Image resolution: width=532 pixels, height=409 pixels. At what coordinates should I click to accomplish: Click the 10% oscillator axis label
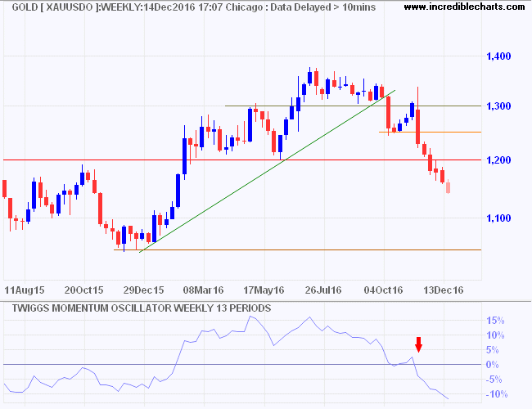tap(495, 335)
